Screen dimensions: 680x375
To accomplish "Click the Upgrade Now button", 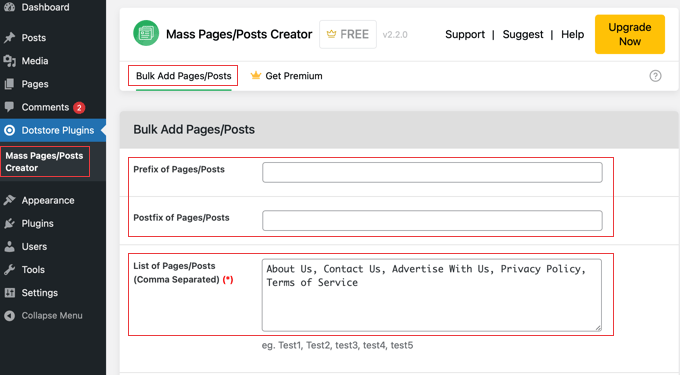I will [x=630, y=34].
